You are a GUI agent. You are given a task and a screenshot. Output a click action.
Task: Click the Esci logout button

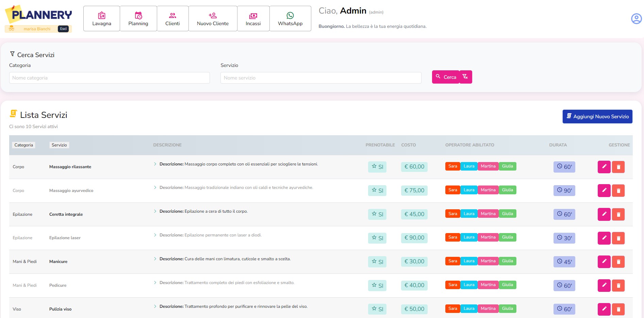pos(63,29)
